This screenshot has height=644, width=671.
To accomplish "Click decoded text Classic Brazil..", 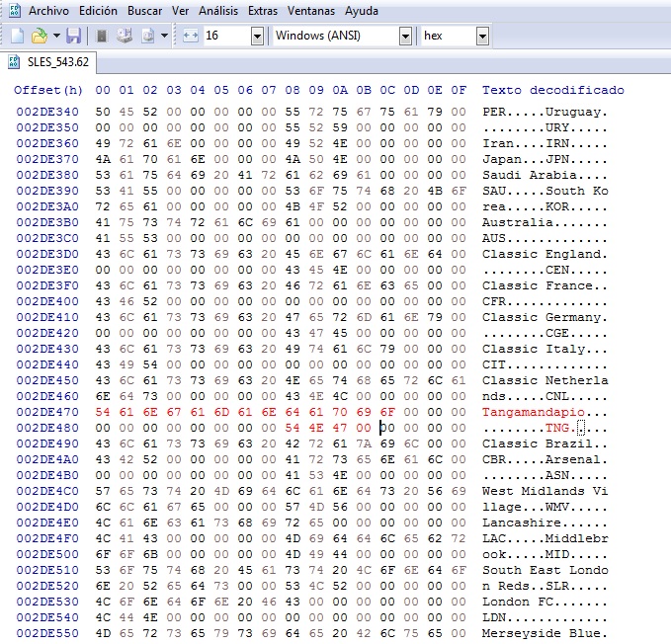I will tap(537, 443).
